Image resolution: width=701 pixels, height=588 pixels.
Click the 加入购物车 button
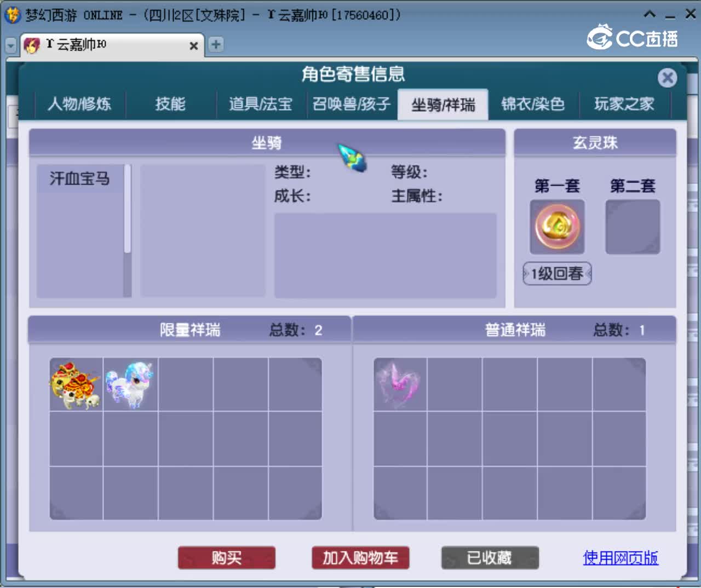pyautogui.click(x=360, y=558)
